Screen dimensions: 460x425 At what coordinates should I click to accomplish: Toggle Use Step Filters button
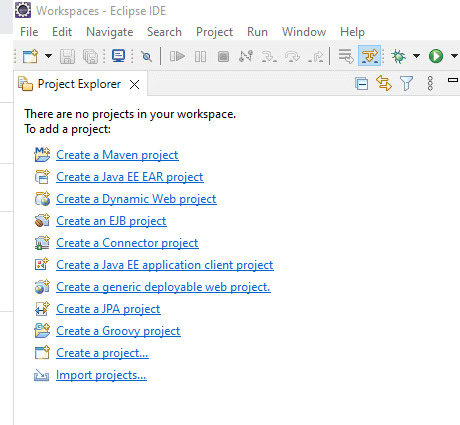coord(370,56)
